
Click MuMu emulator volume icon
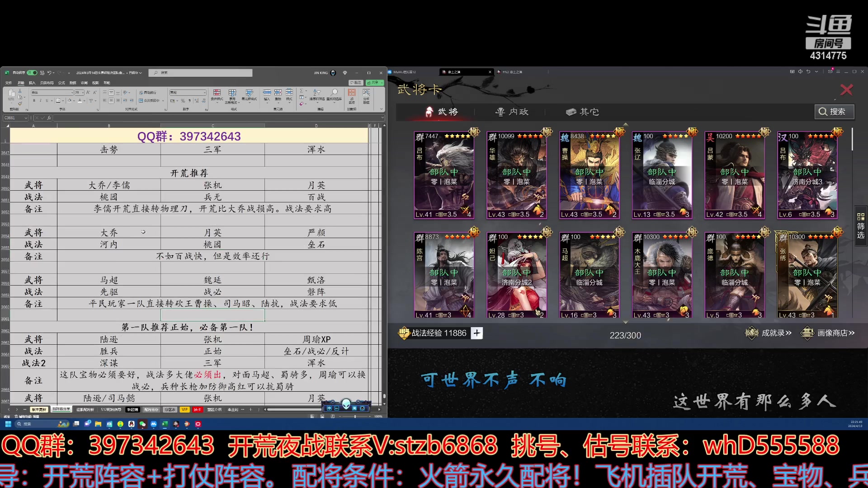pos(800,72)
